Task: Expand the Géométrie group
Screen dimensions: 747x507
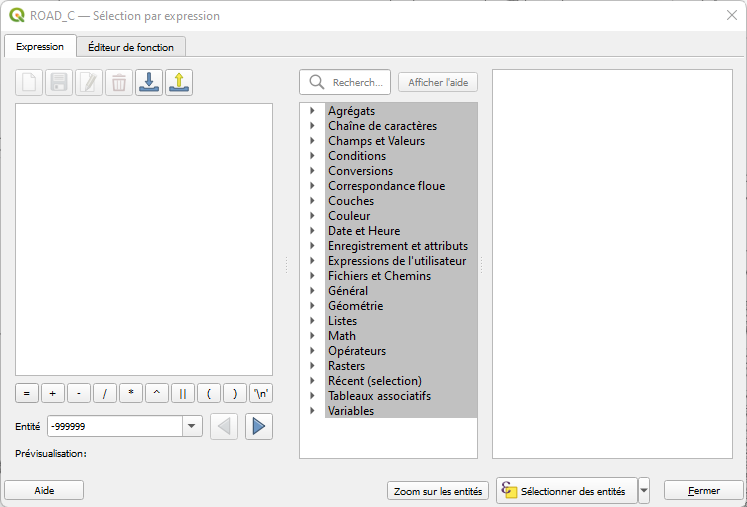Action: click(312, 305)
